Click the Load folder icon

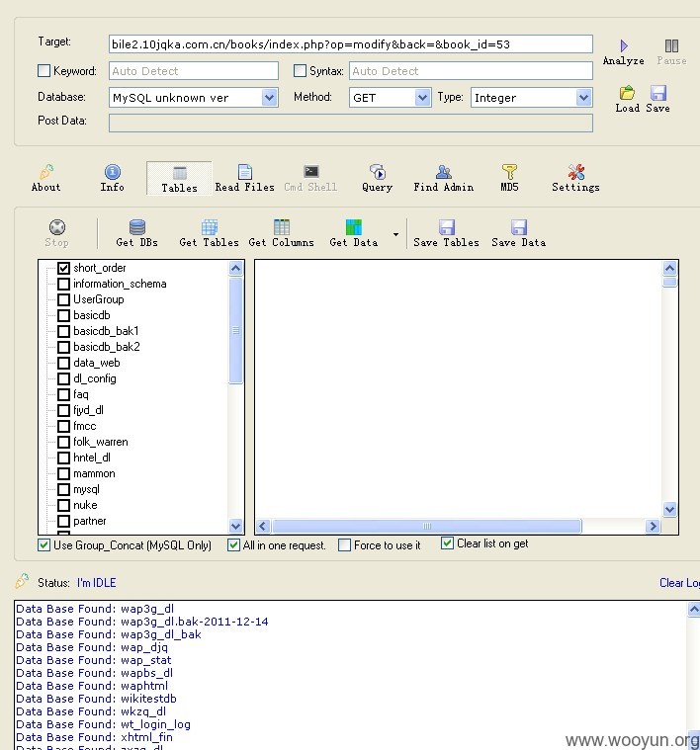point(627,92)
